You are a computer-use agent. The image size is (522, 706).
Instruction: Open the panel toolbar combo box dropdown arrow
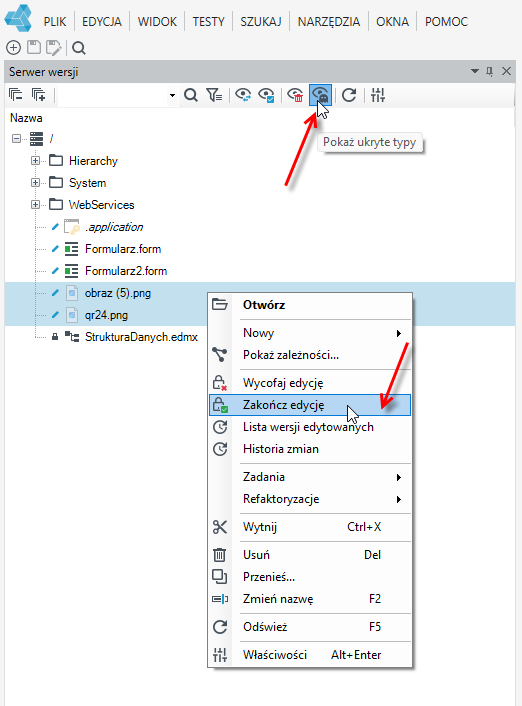172,95
